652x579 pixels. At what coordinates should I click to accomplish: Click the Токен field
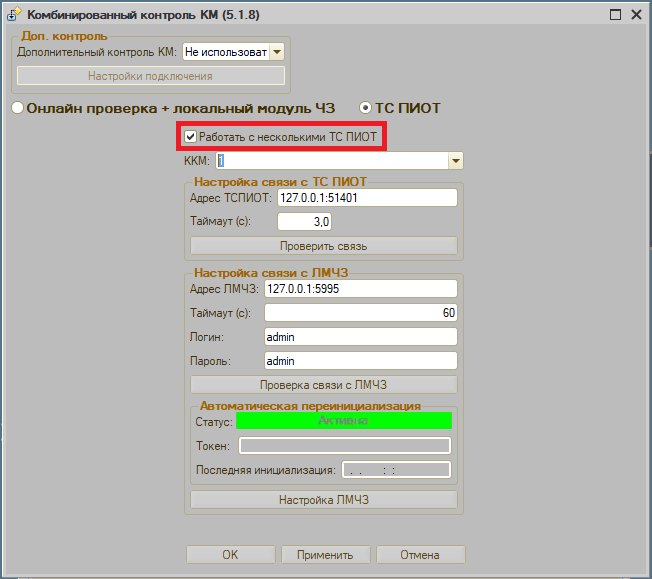click(x=345, y=445)
